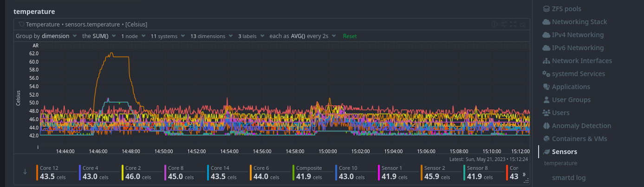Open the Group by dimension dropdown
The height and width of the screenshot is (187, 644).
(x=46, y=36)
